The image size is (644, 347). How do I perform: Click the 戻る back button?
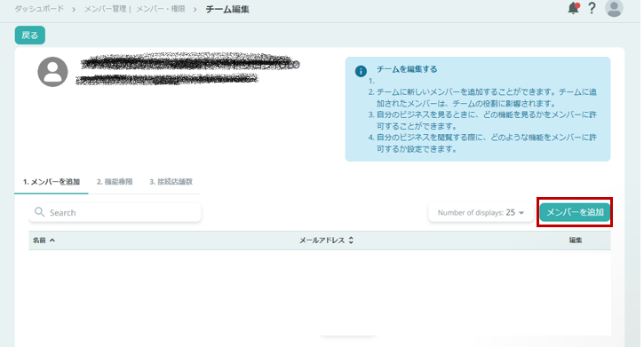click(30, 35)
